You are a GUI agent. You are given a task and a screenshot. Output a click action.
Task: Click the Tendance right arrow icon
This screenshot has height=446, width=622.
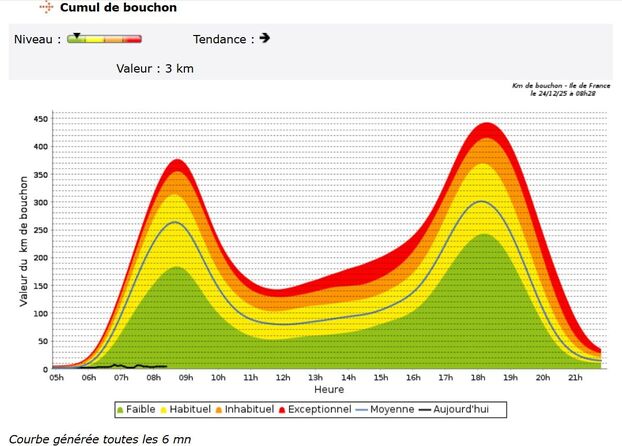(264, 38)
